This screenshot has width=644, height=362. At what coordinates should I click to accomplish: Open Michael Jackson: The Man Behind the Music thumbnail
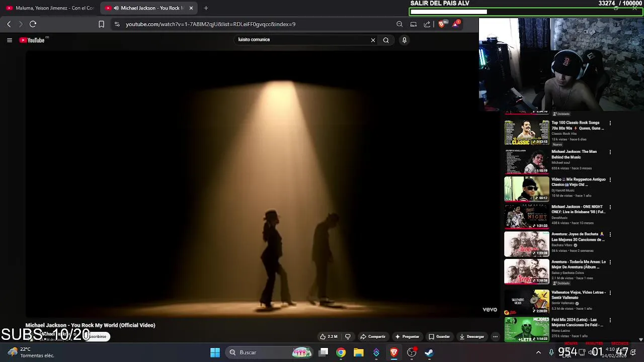[x=527, y=161]
